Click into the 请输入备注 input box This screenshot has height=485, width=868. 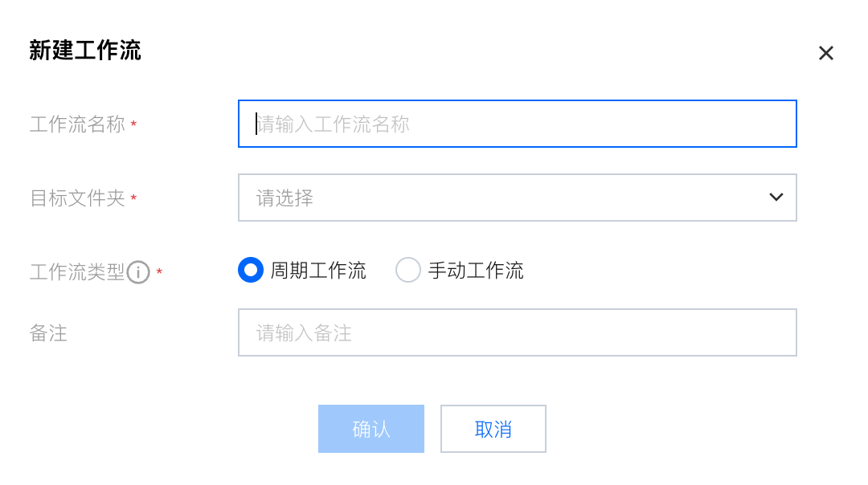(516, 332)
